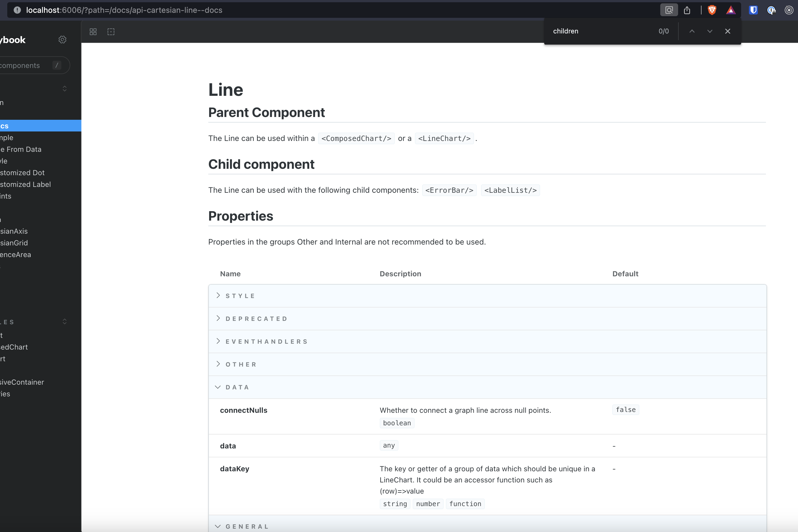798x532 pixels.
Task: Enter fullscreen mode using the toolbar icon
Action: (x=111, y=31)
